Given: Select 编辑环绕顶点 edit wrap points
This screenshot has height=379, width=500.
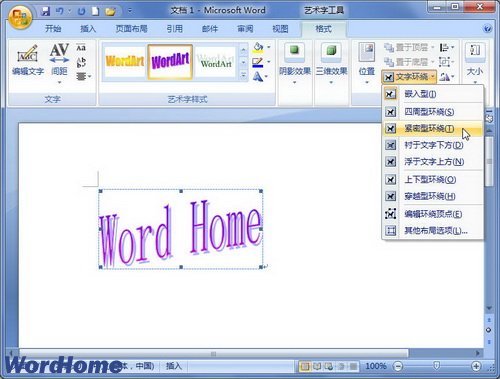Looking at the screenshot, I should 433,214.
